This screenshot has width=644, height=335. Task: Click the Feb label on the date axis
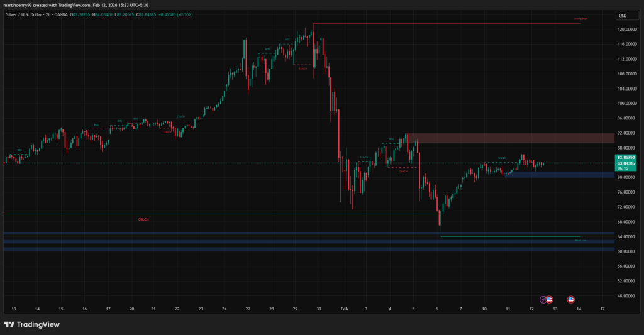(343, 309)
